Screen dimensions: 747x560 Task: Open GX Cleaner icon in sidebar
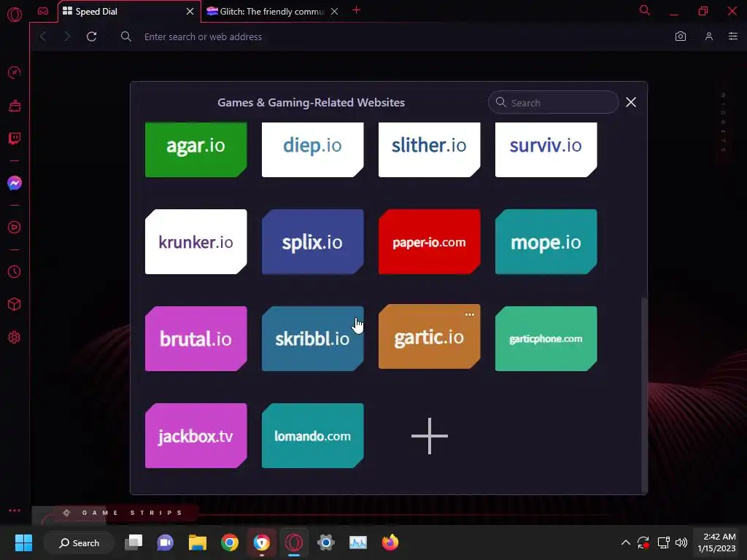(x=15, y=106)
